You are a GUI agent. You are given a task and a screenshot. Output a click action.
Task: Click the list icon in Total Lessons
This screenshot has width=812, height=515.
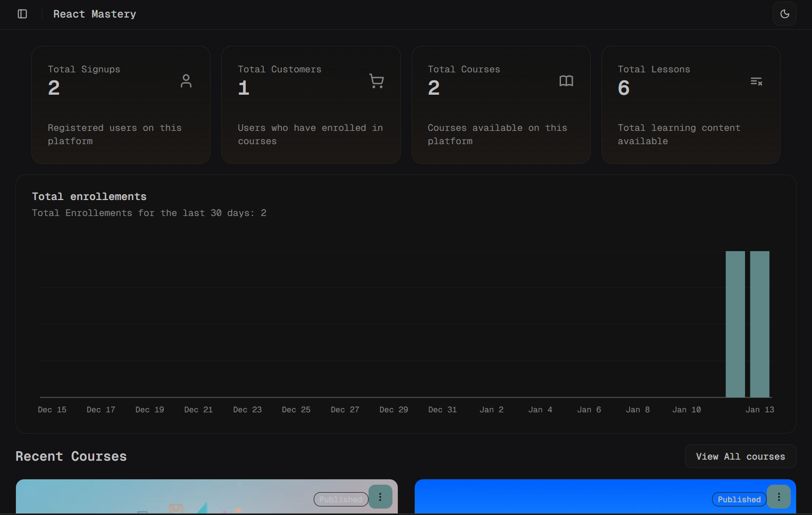click(756, 81)
